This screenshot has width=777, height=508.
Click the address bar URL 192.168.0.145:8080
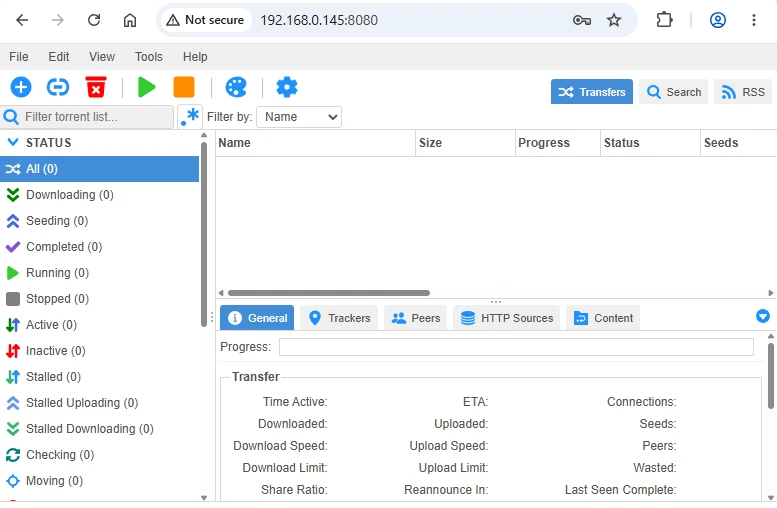[x=319, y=20]
